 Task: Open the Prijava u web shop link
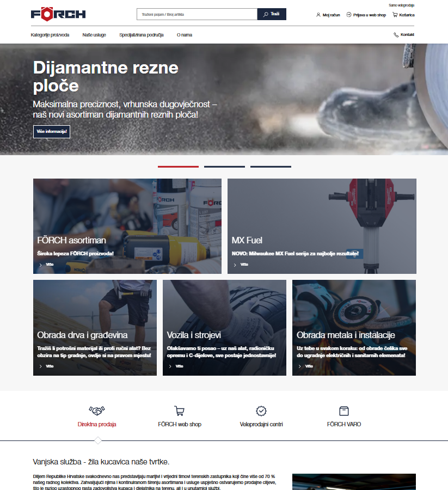370,15
